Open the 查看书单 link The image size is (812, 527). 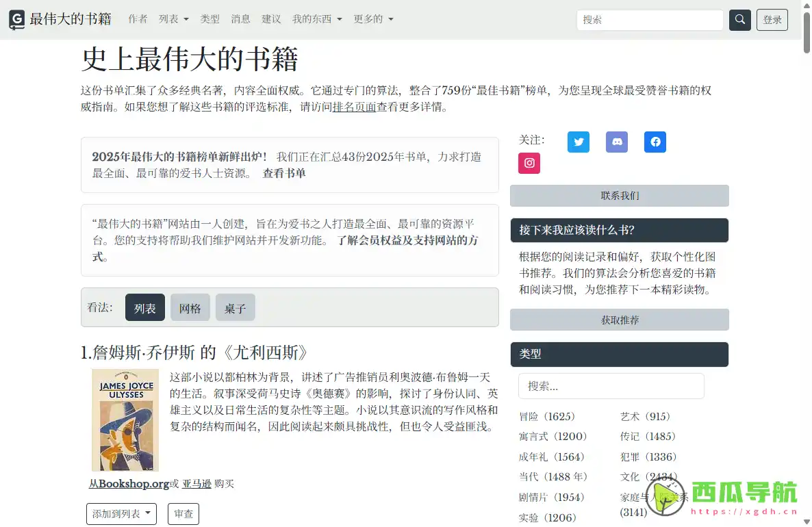click(283, 173)
